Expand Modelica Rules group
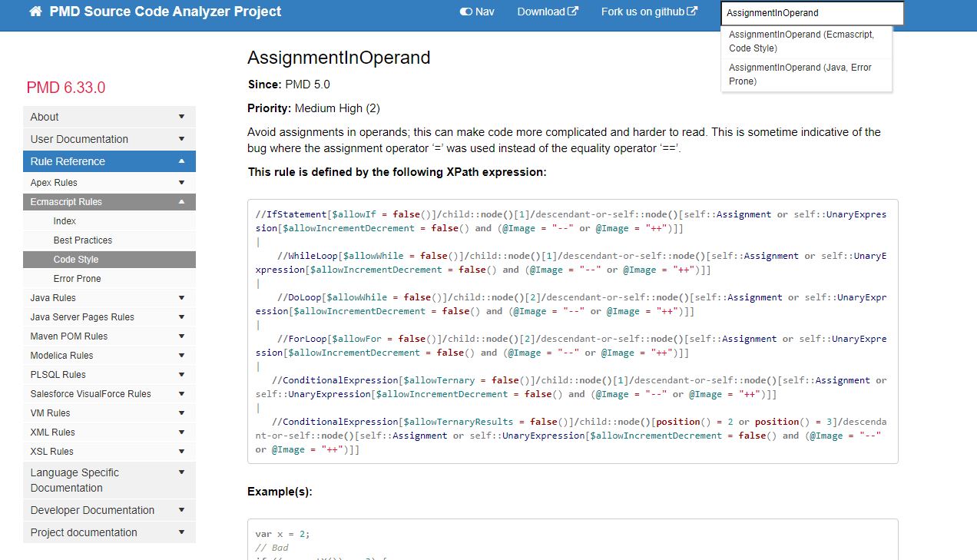977x560 pixels. [109, 356]
